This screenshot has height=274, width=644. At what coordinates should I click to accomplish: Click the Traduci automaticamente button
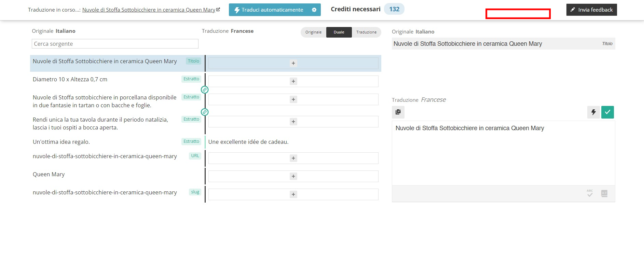275,10
